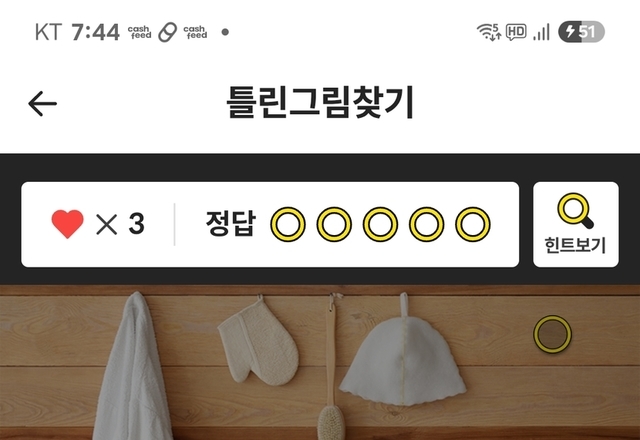The width and height of the screenshot is (640, 440).
Task: Tap the long-handled bath brush
Action: (331, 367)
